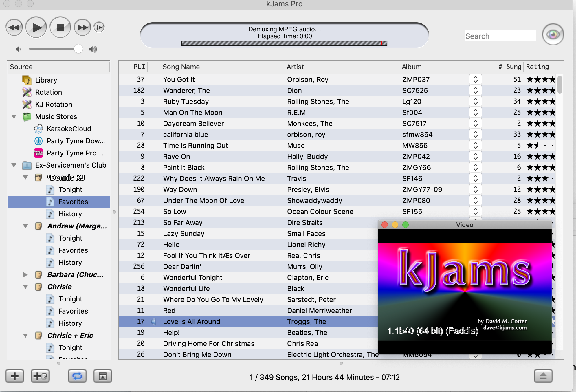Click the plus add-playlist button
The image size is (576, 392).
click(x=15, y=376)
